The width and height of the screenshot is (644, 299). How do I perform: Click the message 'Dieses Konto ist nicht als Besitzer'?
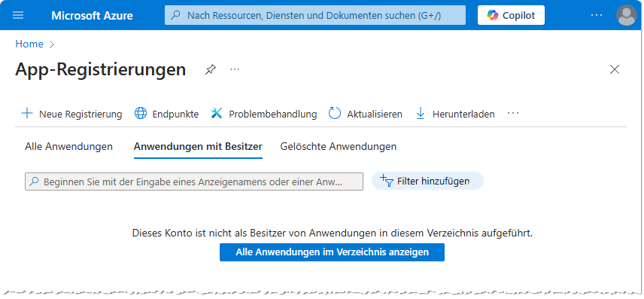333,233
